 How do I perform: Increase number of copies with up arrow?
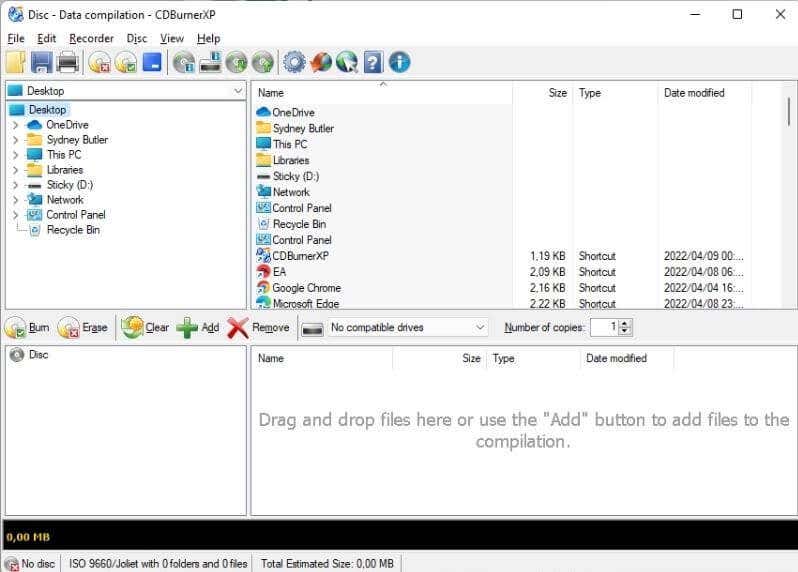(x=625, y=323)
